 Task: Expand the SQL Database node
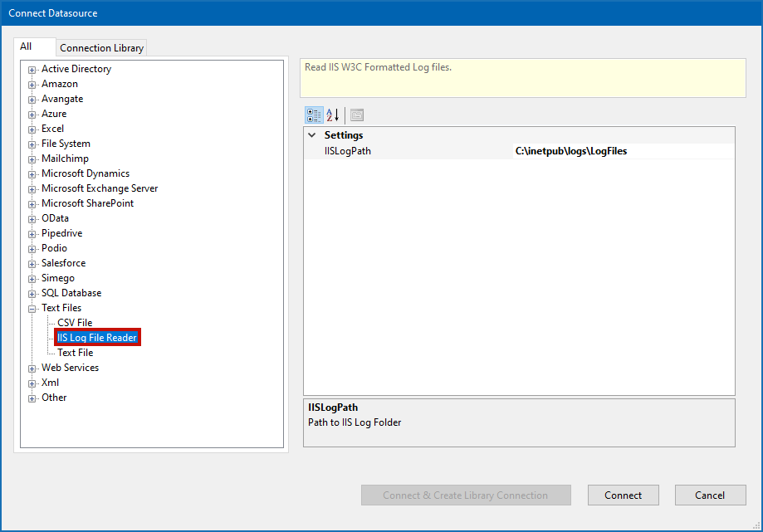coord(32,294)
